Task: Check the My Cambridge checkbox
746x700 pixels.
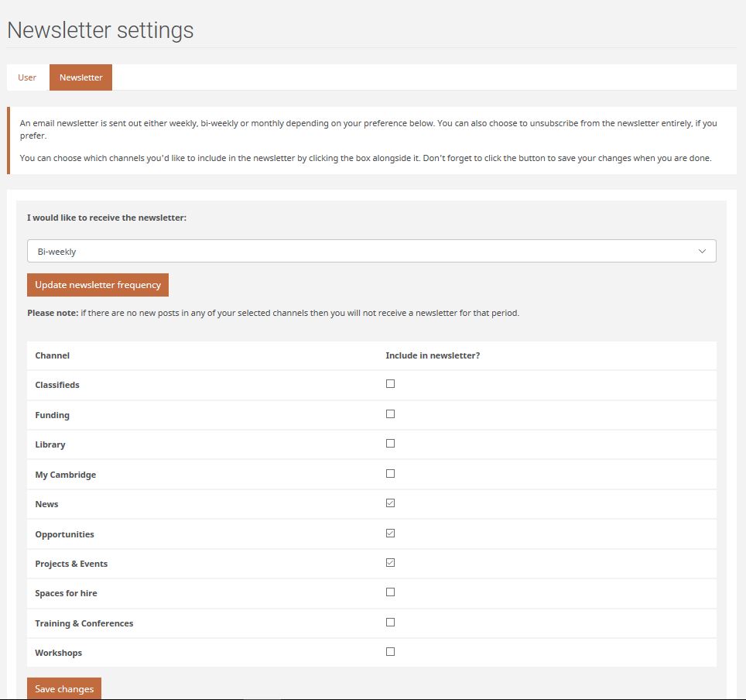Action: [x=390, y=474]
